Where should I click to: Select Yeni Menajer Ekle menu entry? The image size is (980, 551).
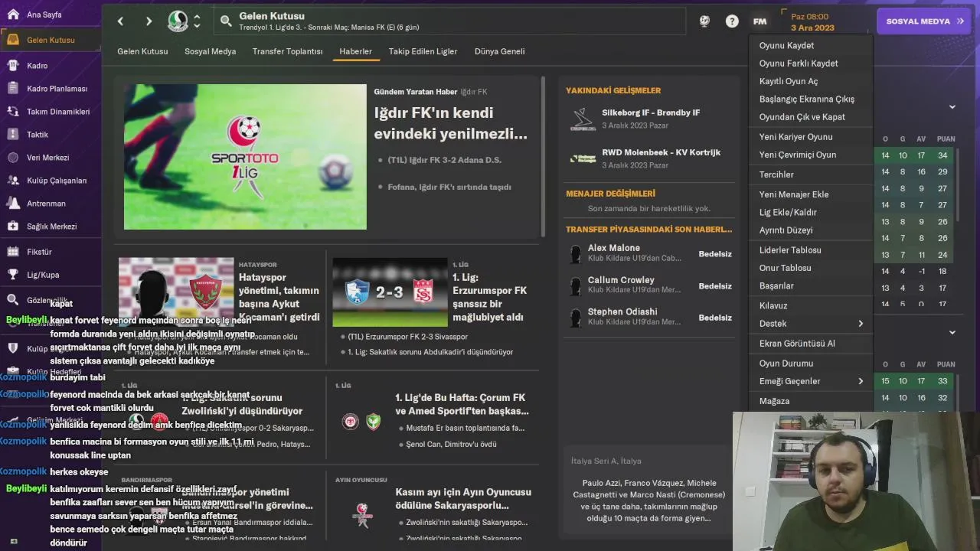(x=810, y=194)
